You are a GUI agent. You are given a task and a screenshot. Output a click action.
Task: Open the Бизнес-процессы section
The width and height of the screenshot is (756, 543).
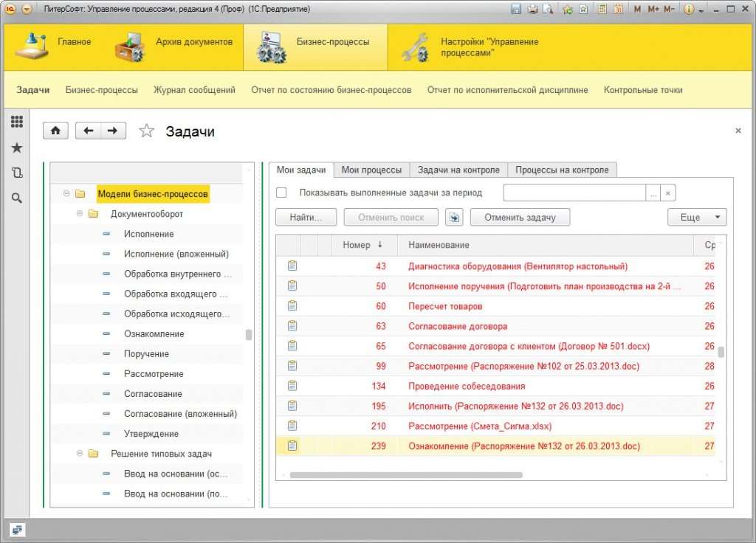click(x=315, y=47)
